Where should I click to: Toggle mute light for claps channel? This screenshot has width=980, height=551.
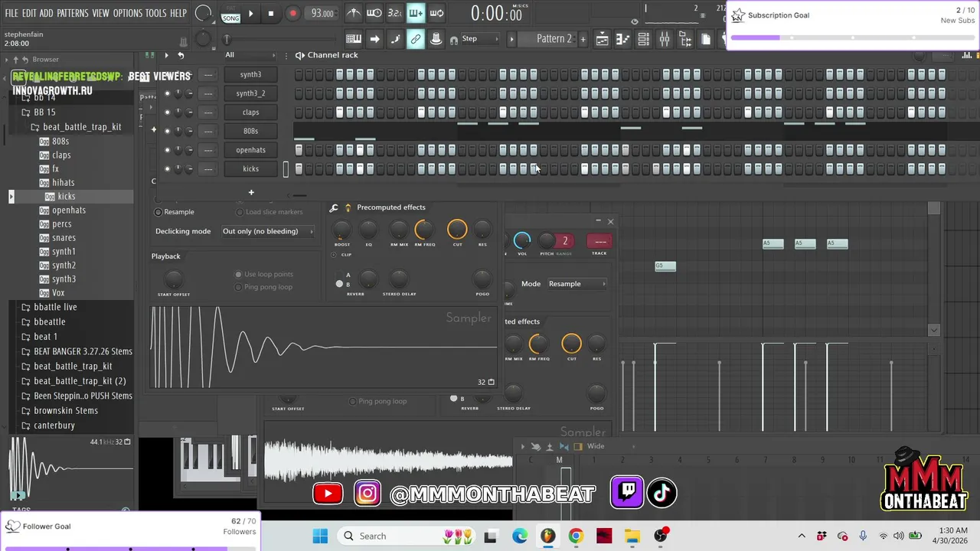point(167,112)
